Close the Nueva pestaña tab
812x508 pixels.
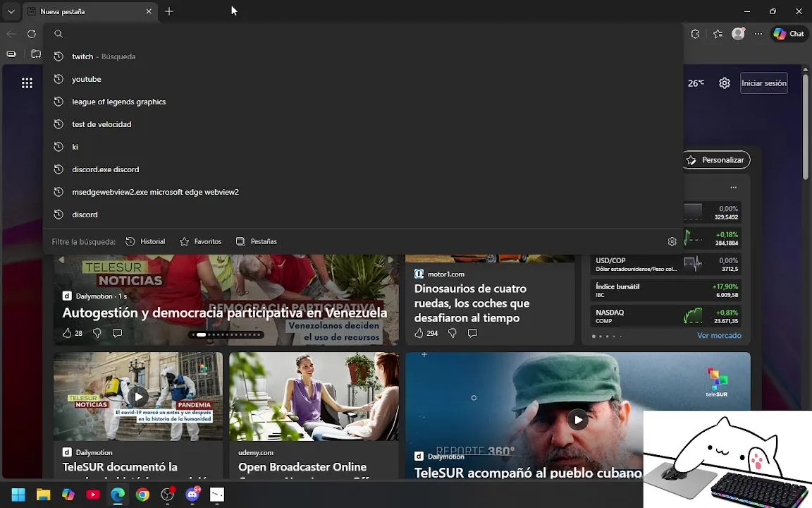pos(149,11)
